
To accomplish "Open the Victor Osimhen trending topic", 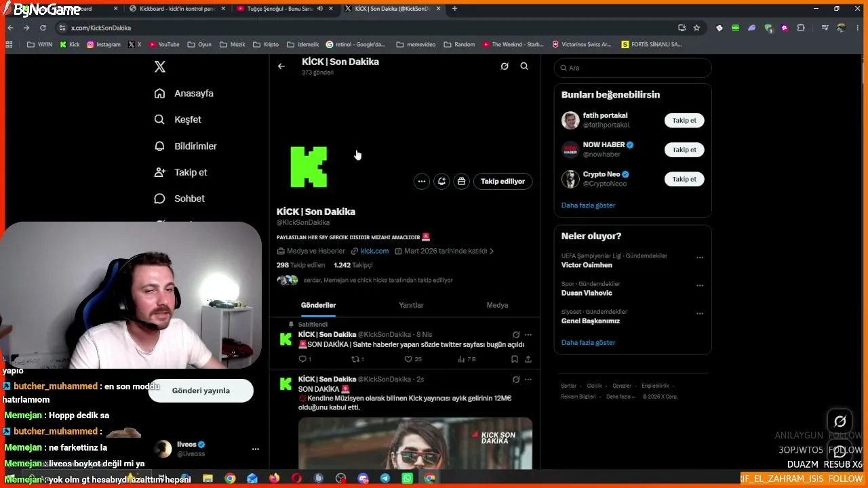I will 587,265.
